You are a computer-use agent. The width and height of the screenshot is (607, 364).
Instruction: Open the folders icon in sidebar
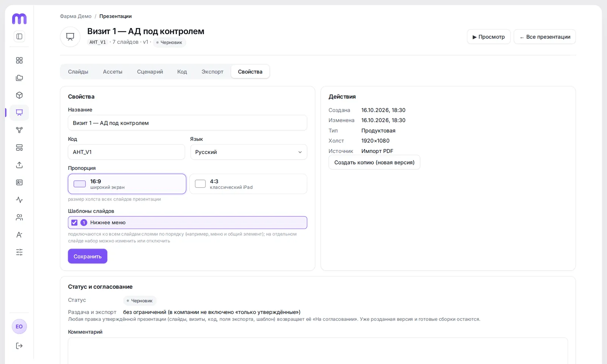19,78
